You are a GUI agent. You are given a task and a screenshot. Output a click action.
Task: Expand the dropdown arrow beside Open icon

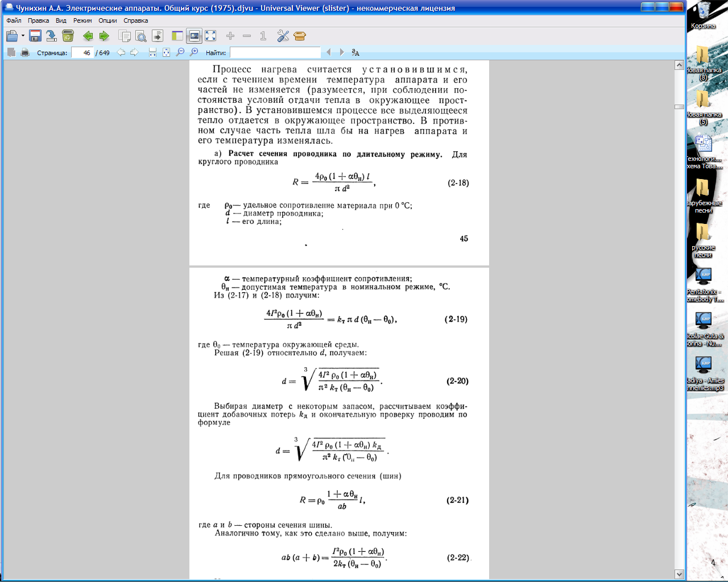click(x=23, y=36)
